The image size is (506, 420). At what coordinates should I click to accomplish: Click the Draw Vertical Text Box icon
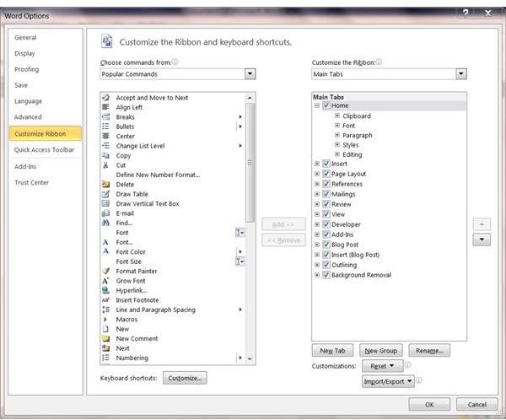pos(106,203)
